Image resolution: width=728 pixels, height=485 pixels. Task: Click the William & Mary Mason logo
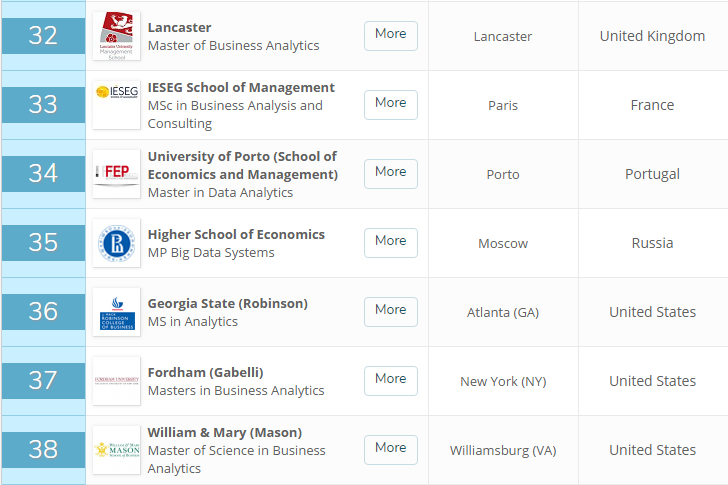116,450
